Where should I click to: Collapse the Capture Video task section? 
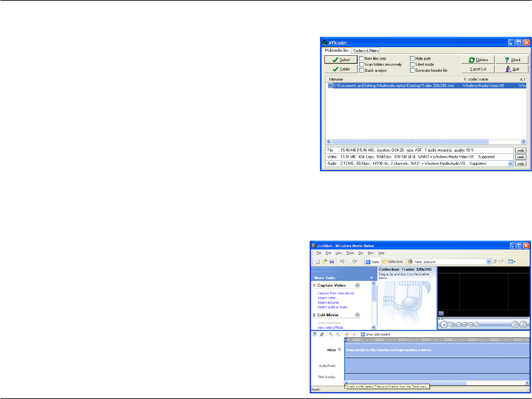357,285
